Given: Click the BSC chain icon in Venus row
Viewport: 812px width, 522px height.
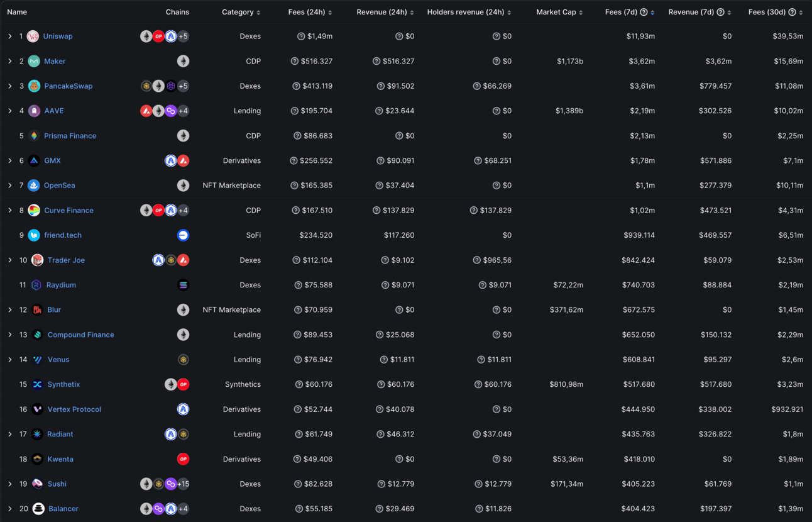Looking at the screenshot, I should pyautogui.click(x=183, y=360).
